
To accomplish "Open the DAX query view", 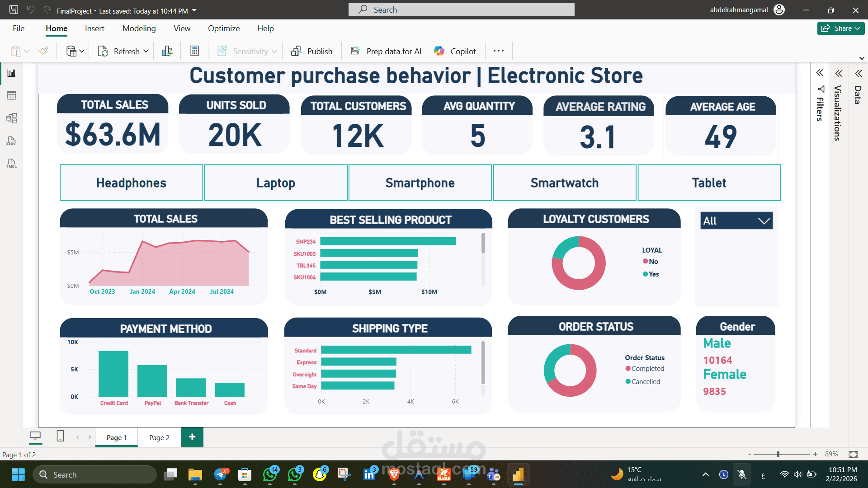I will click(x=11, y=141).
